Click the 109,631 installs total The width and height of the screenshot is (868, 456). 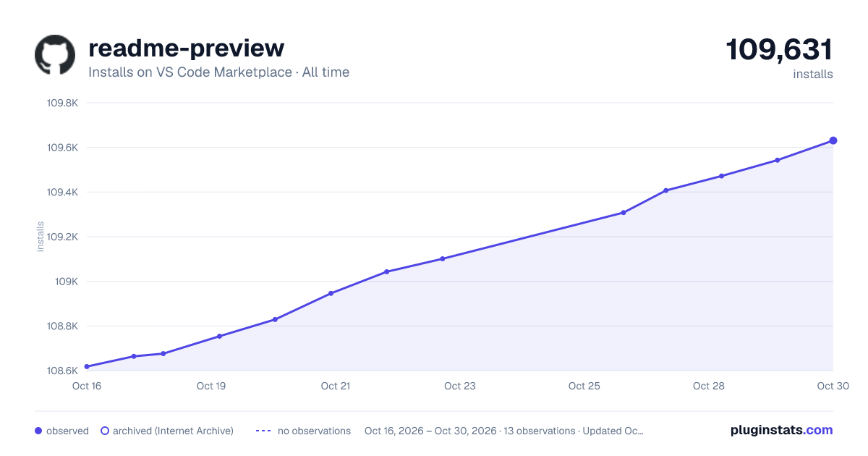click(x=779, y=50)
